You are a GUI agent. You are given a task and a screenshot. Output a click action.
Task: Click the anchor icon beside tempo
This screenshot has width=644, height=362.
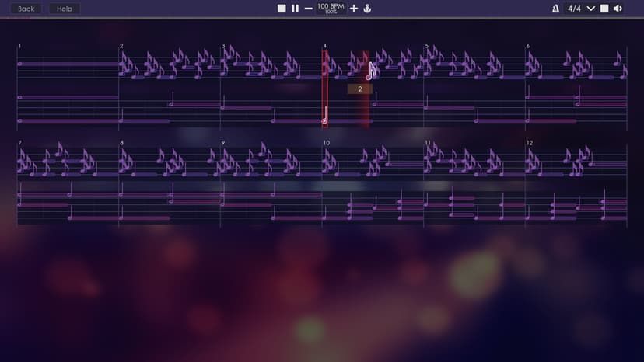pos(367,9)
